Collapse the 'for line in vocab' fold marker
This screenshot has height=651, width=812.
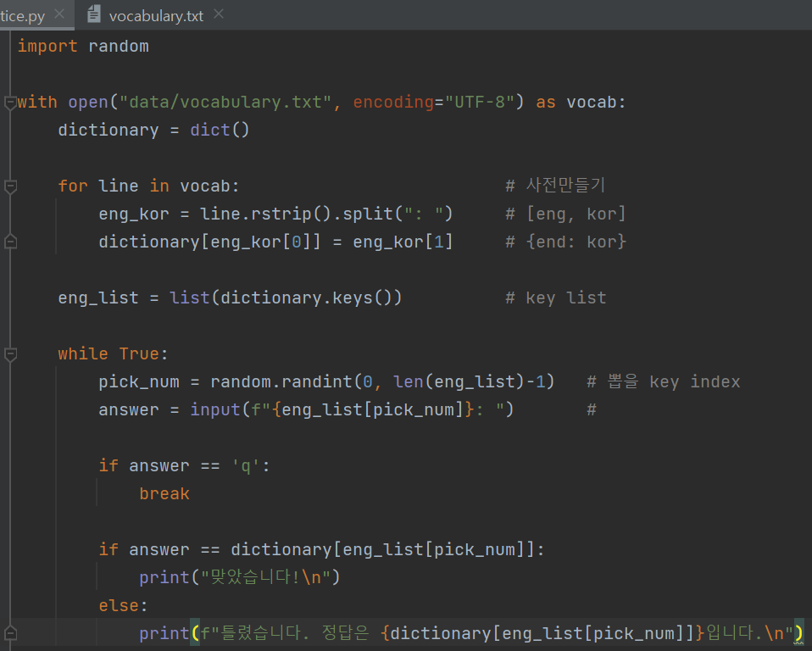pos(10,186)
